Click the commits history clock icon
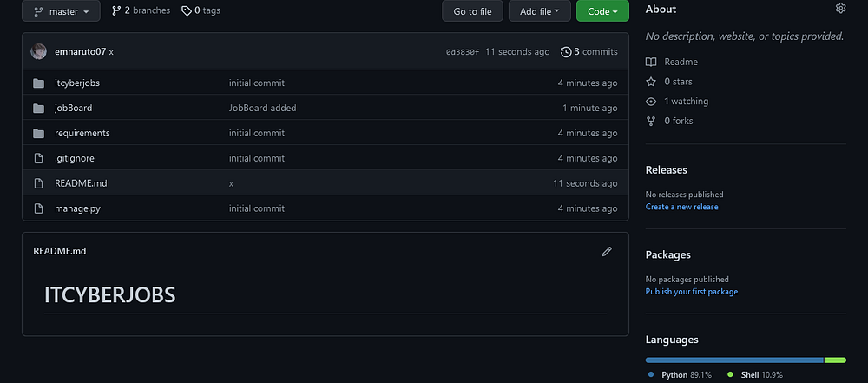This screenshot has width=868, height=383. tap(566, 52)
